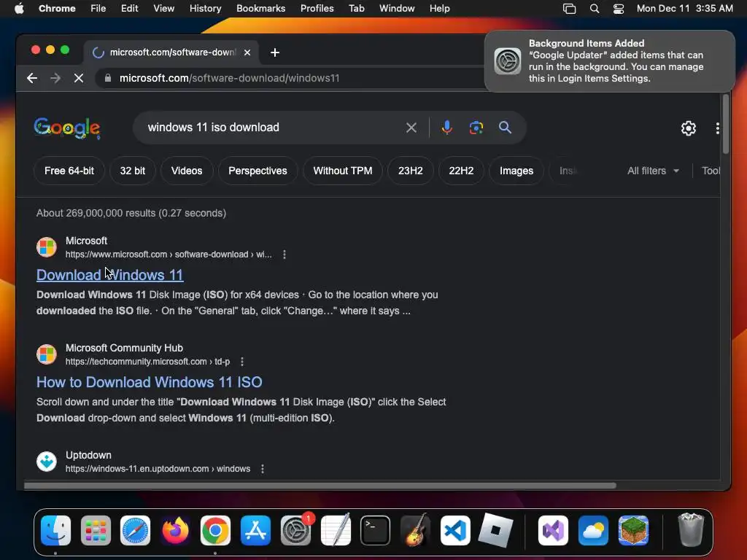Select the Free 64-bit filter chip
Screen dimensions: 747x560
pos(69,171)
